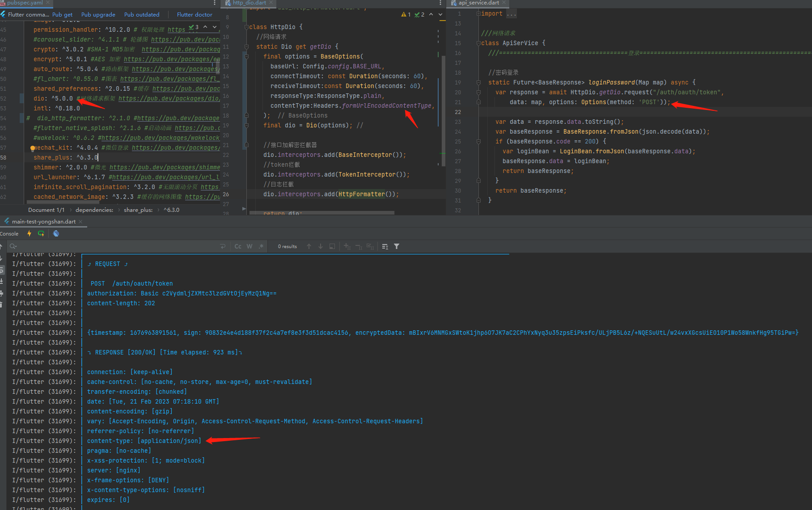Toggle match case (Cc) in console search

click(237, 246)
